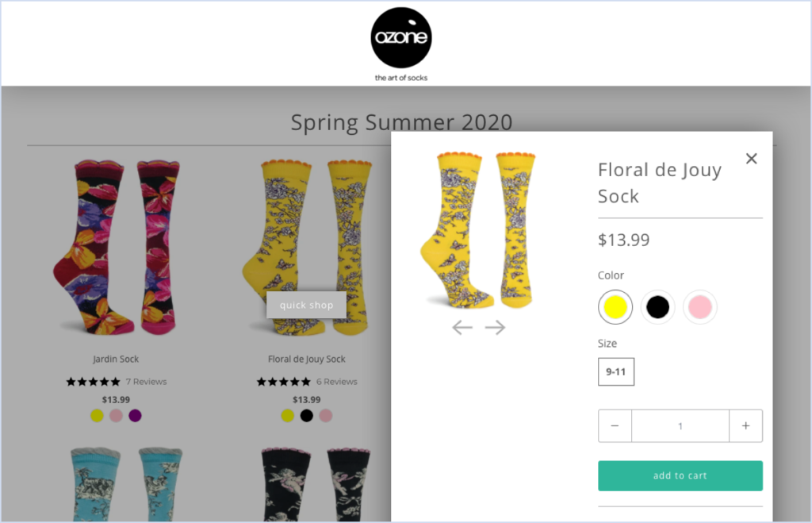
Task: Open the Spring Summer 2020 heading link
Action: tap(401, 121)
